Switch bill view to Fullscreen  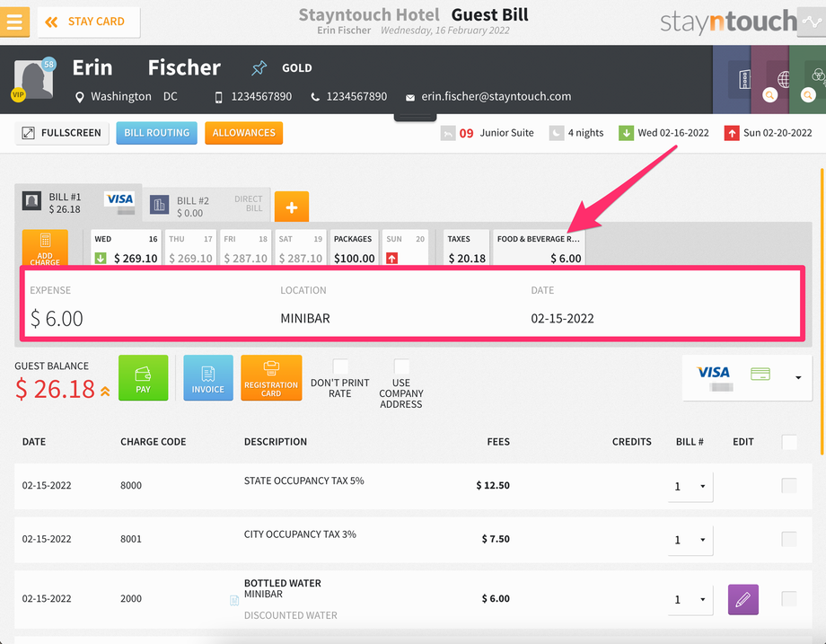[x=62, y=133]
